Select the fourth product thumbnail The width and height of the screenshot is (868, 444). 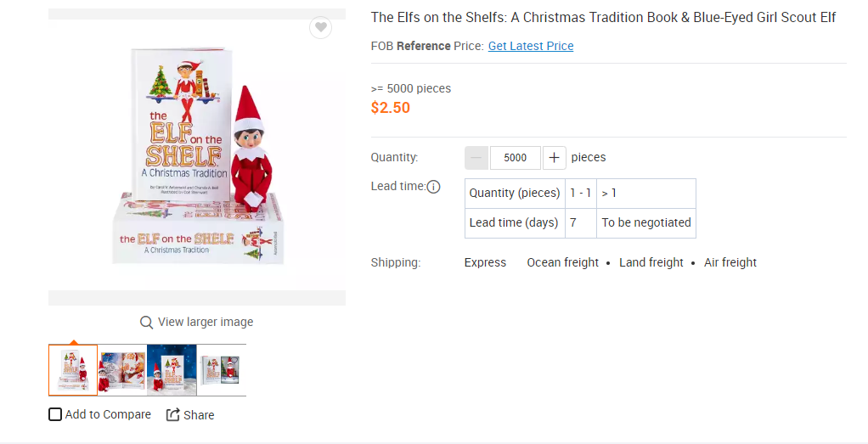point(221,369)
